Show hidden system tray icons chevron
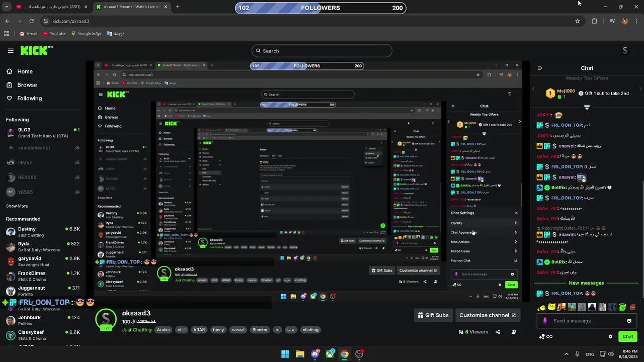The height and width of the screenshot is (362, 644). click(567, 354)
